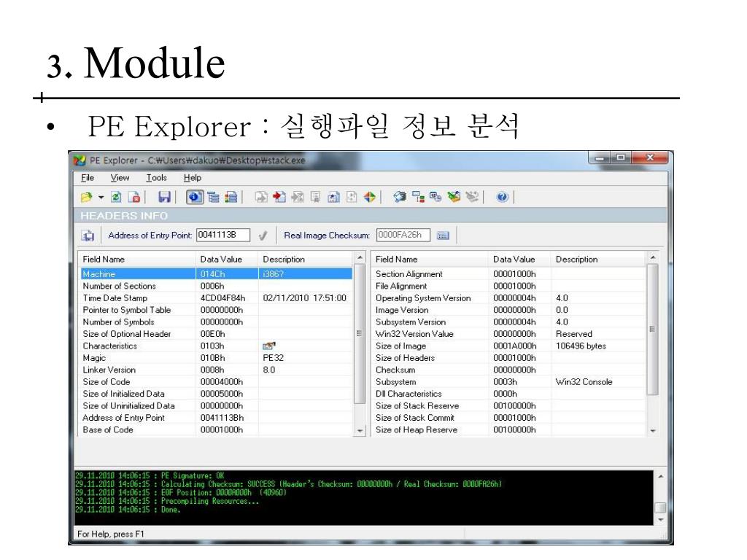
Task: Select the Linker Version row
Action: tap(217, 370)
